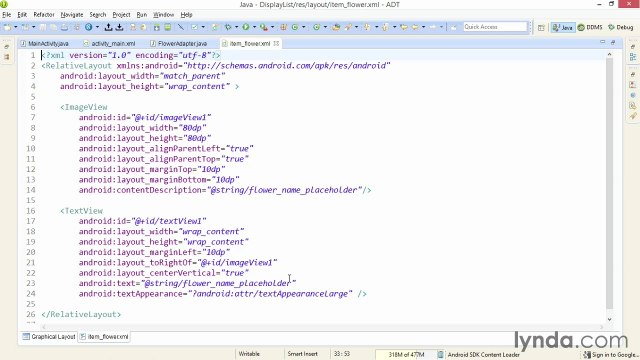Click Android SDK Content Loader status text
Screen dimensions: 640x360
click(484, 355)
